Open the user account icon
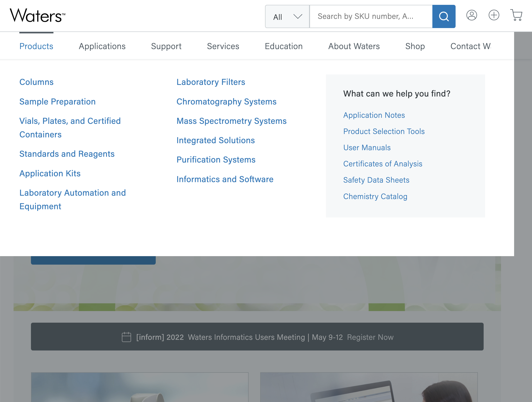Screen dimensions: 532x402 click(471, 15)
